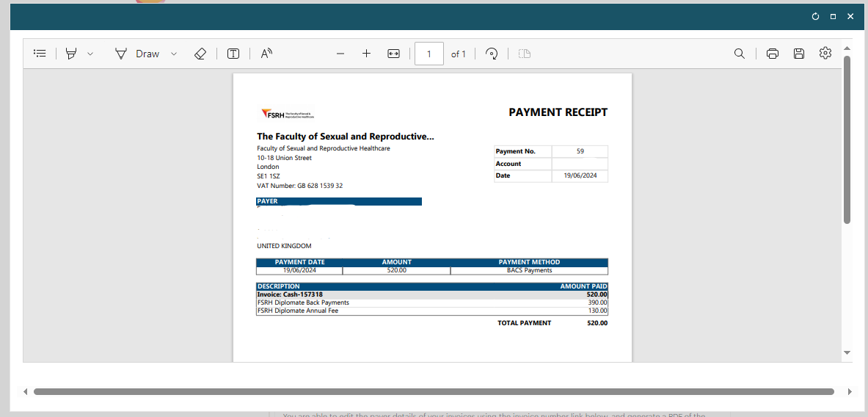Click the PAYMENT RECEIPT heading
Screen dimensions: 868x417
[x=558, y=112]
